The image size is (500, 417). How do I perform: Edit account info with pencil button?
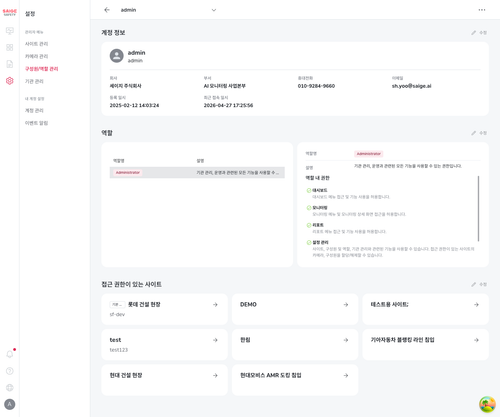(x=479, y=33)
